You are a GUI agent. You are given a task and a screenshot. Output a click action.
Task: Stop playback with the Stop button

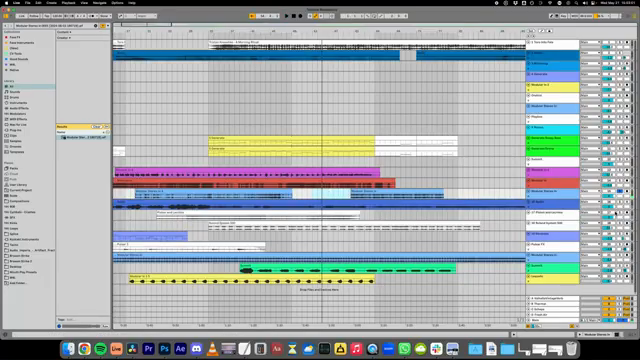tap(293, 16)
